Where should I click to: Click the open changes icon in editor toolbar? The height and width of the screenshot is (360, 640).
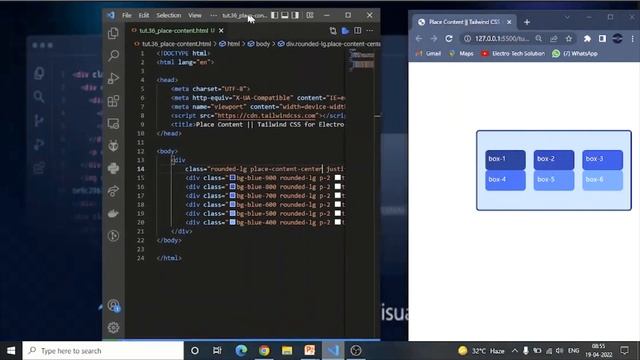[x=333, y=31]
